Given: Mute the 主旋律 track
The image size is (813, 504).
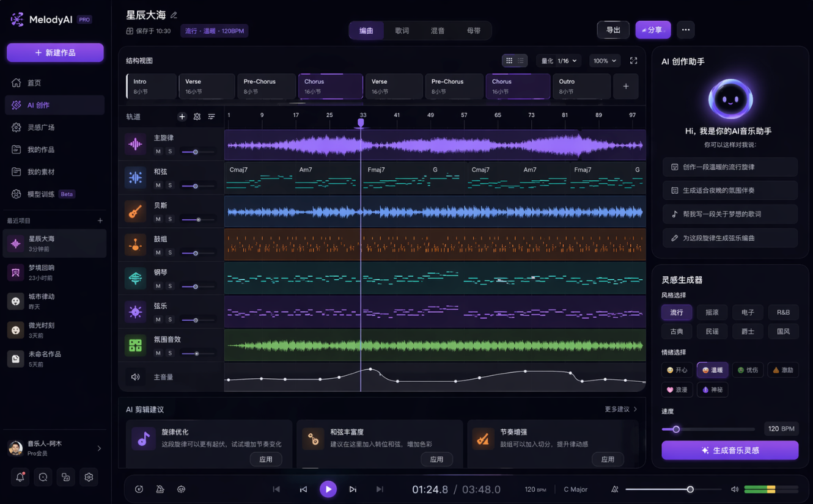Looking at the screenshot, I should point(158,152).
